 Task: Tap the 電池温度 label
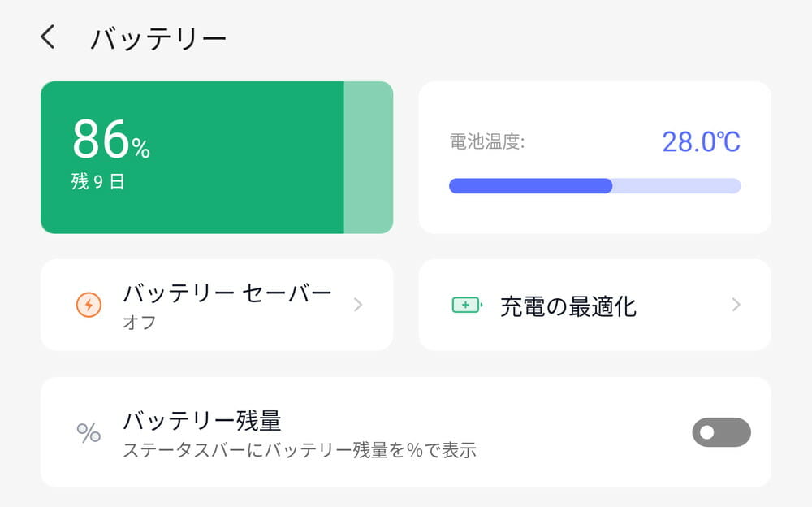tap(487, 143)
